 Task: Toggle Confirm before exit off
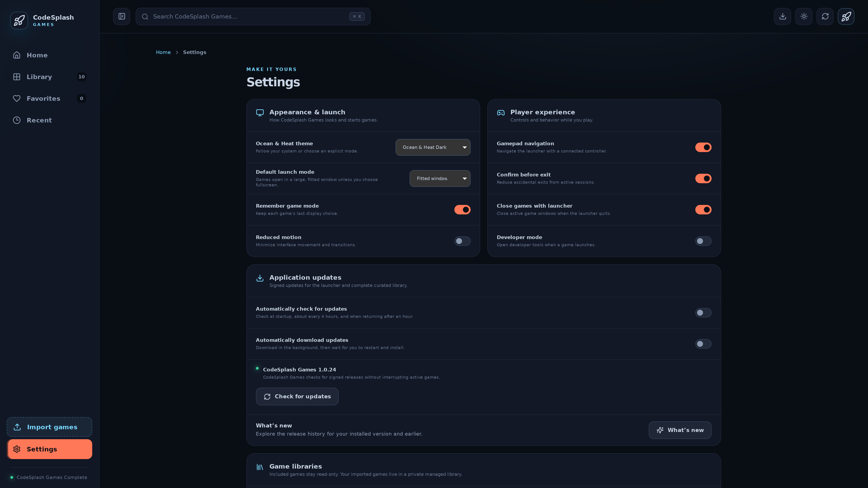click(703, 178)
